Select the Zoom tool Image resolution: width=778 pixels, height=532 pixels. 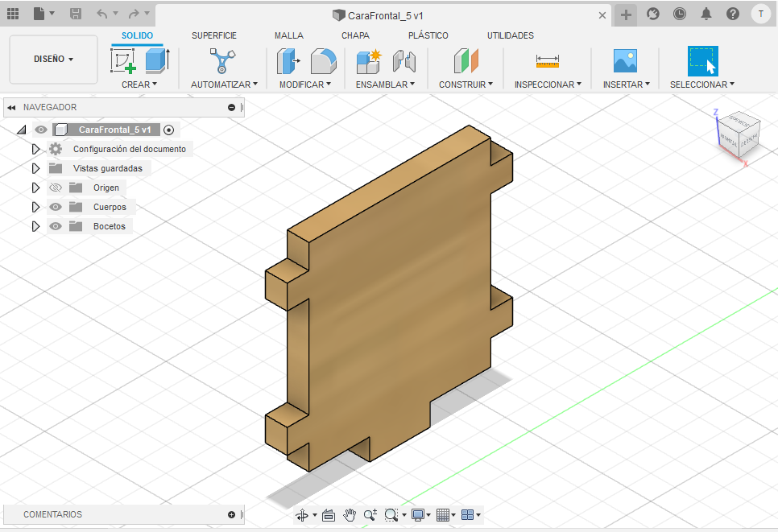tap(370, 515)
